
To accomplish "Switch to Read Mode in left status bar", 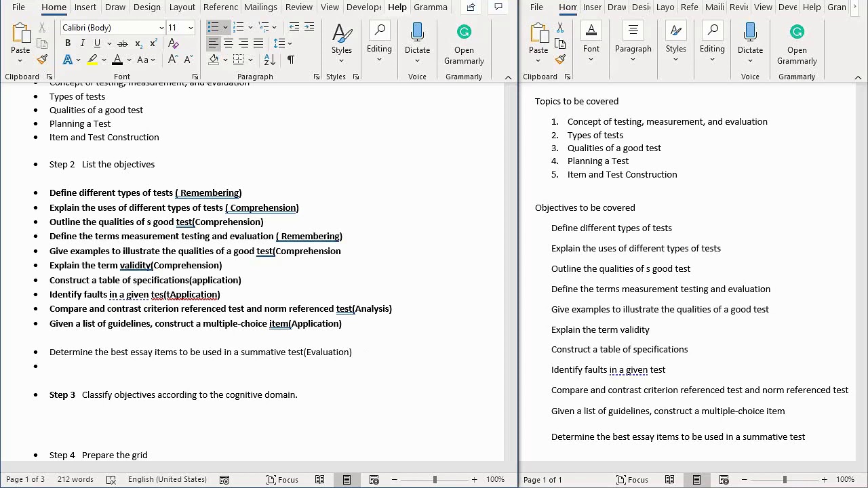I will (319, 480).
